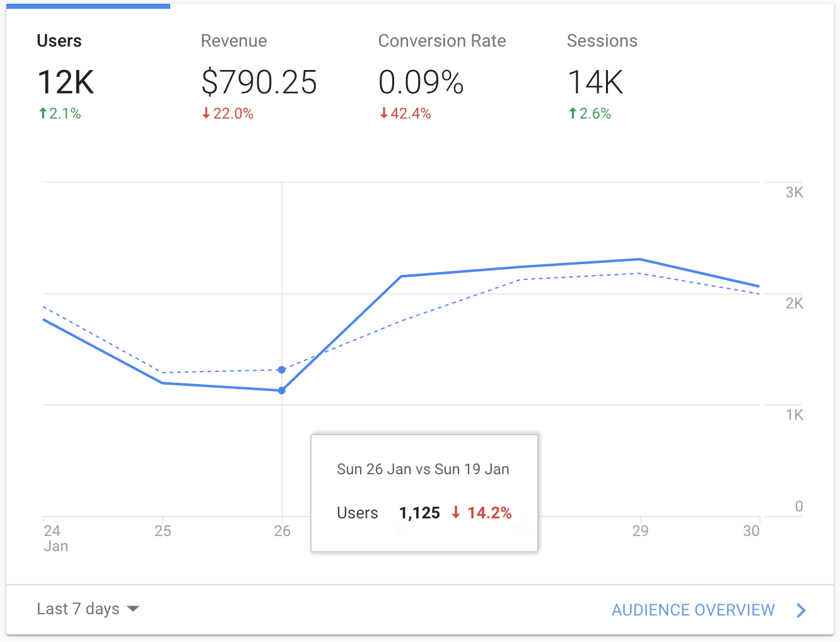This screenshot has width=840, height=642.
Task: Click the solid data point on 26 Jan
Action: [281, 390]
